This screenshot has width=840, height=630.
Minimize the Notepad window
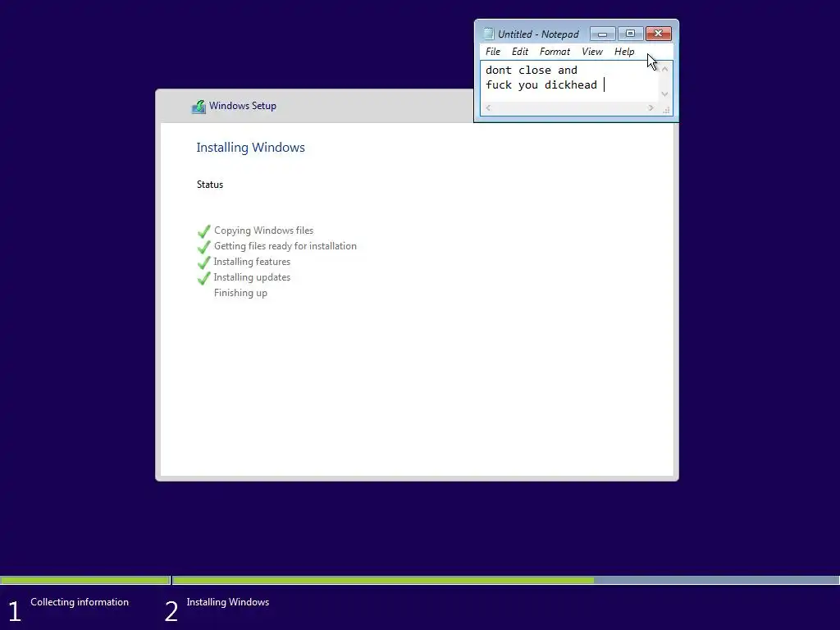point(603,34)
